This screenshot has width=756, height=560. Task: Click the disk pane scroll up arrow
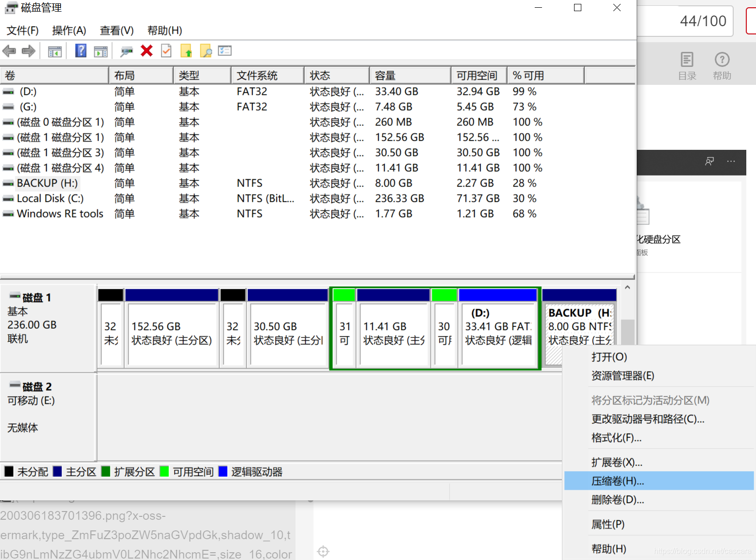627,288
